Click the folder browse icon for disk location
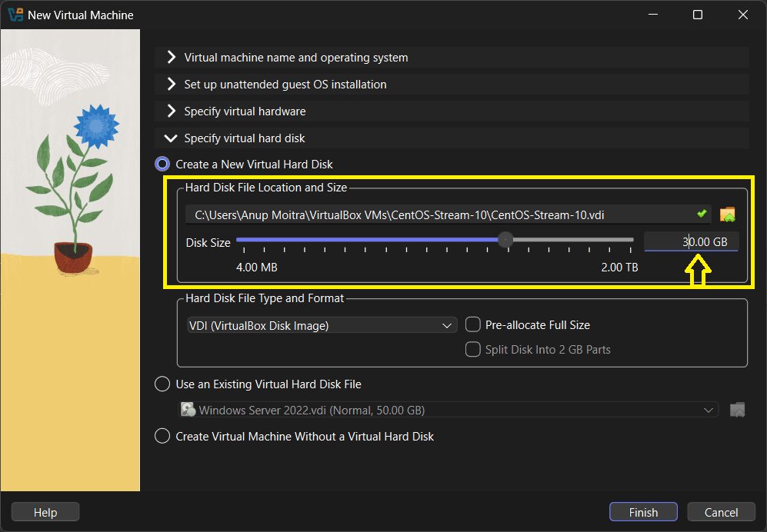The height and width of the screenshot is (532, 767). (x=727, y=214)
